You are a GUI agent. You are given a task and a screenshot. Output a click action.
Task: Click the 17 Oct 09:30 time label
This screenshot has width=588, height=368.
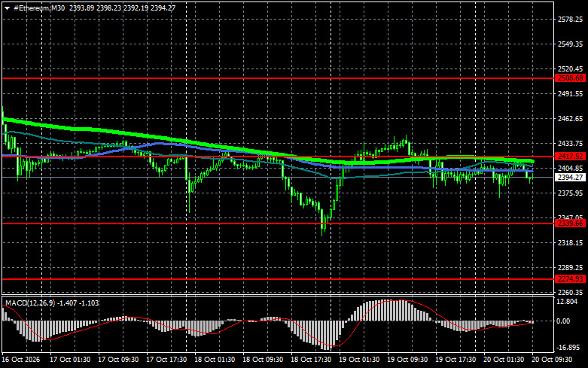(118, 360)
